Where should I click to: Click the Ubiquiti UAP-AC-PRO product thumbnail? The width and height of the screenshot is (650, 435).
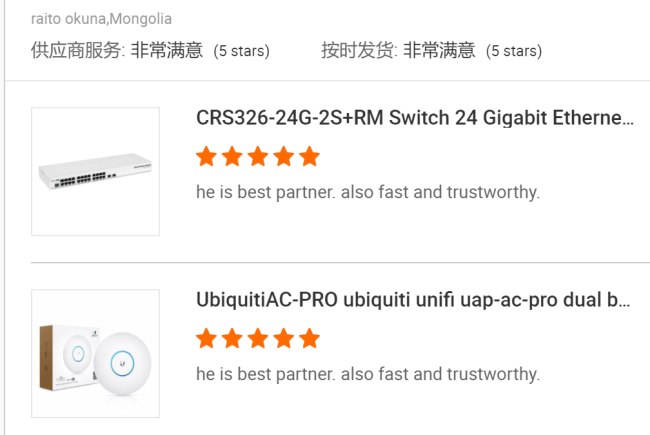click(95, 353)
